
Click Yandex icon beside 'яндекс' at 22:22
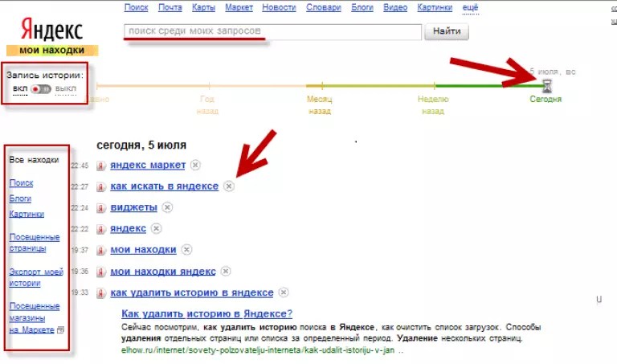[101, 230]
